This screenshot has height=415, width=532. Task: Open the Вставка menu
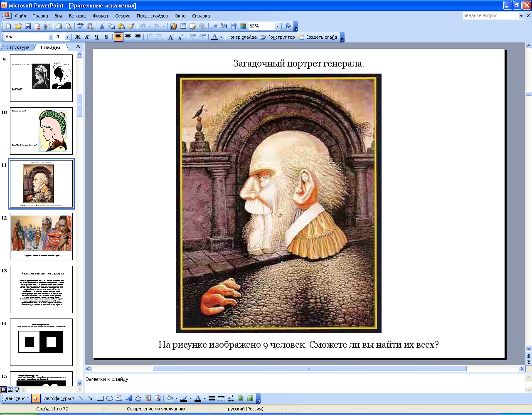78,16
